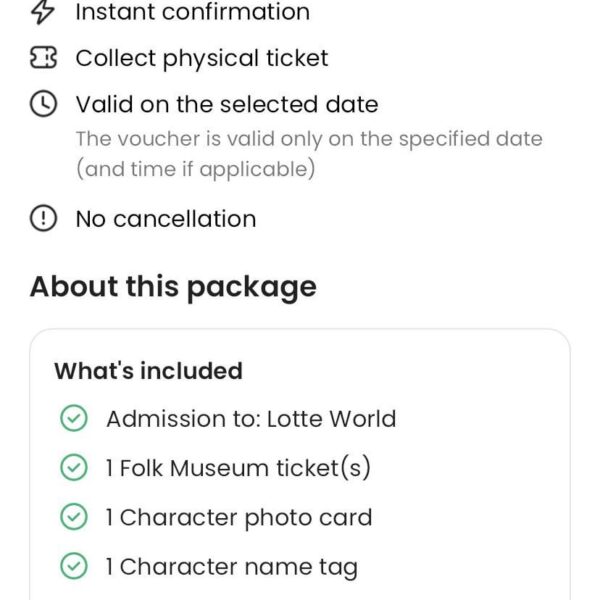The height and width of the screenshot is (600, 600).
Task: Tap the green check beside Folk Museum ticket
Action: click(x=74, y=468)
